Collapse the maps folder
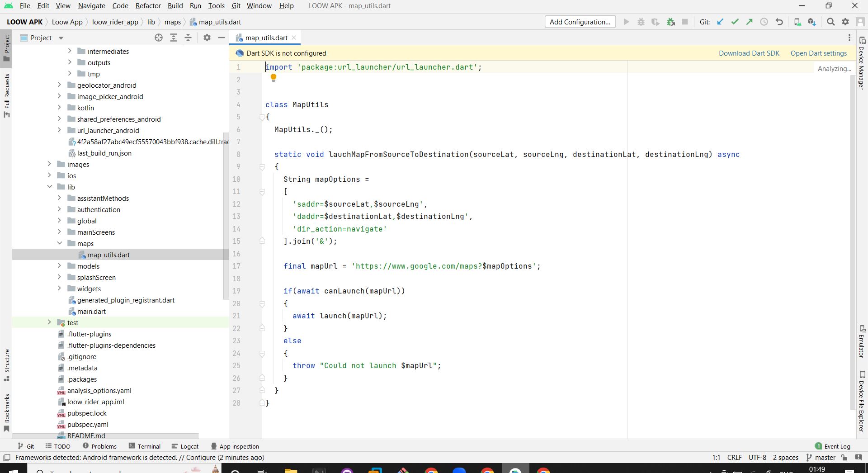Image resolution: width=868 pixels, height=473 pixels. click(x=59, y=243)
